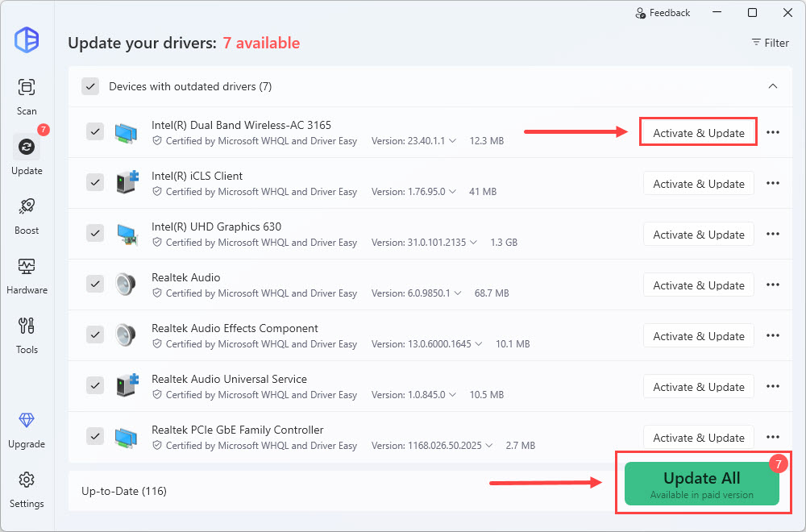Viewport: 806px width, 532px height.
Task: Send Feedback from the title bar
Action: pyautogui.click(x=663, y=13)
